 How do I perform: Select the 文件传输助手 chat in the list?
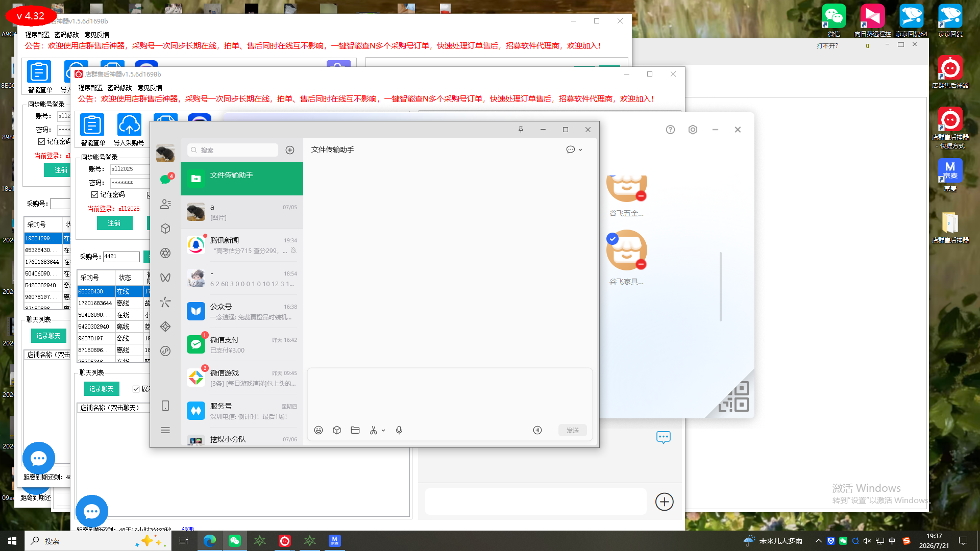click(x=242, y=179)
